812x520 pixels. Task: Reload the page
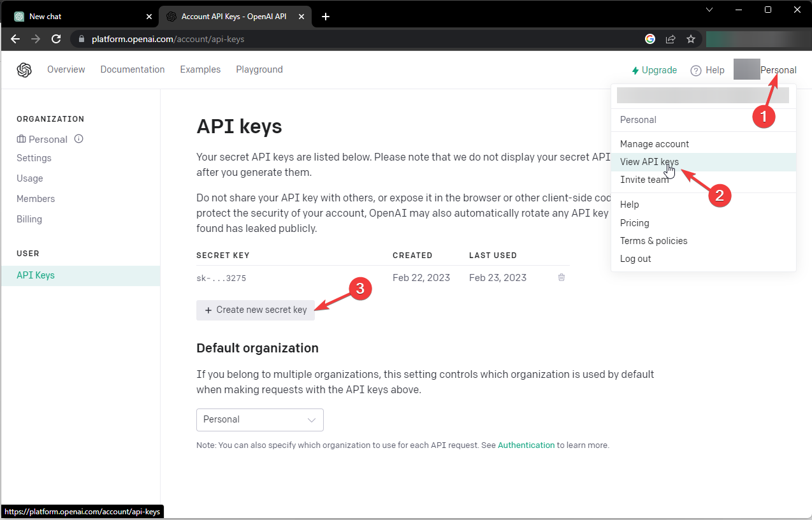(x=56, y=39)
